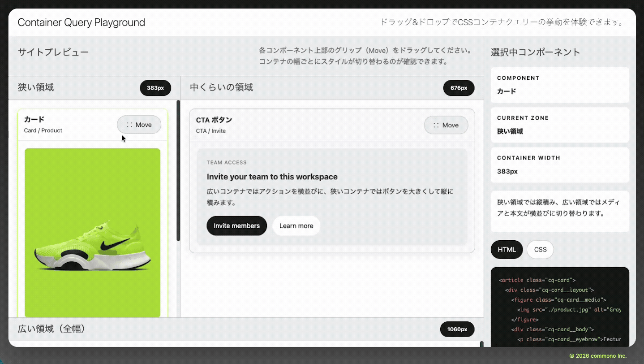Click the narrow zone vertical scrollbar
The height and width of the screenshot is (364, 644).
[x=178, y=170]
